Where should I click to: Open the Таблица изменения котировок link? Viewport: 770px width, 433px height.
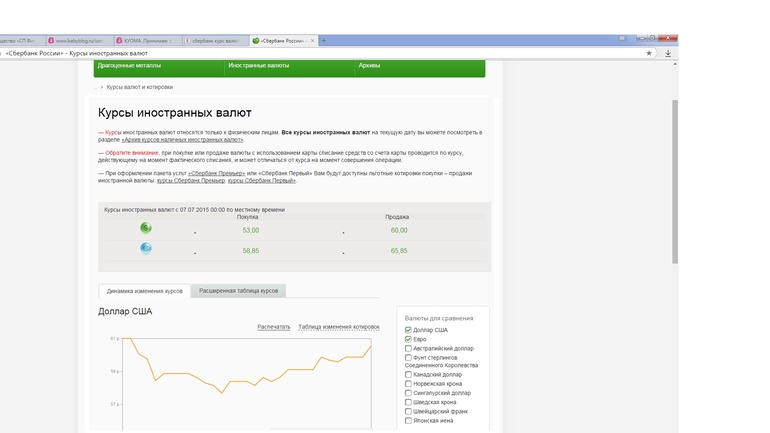(338, 326)
